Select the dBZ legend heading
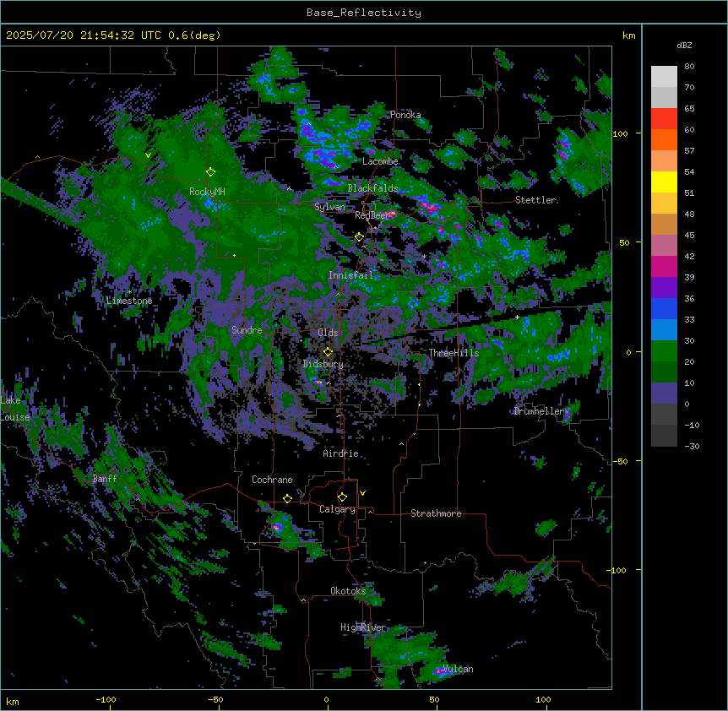This screenshot has width=728, height=711. 684,45
